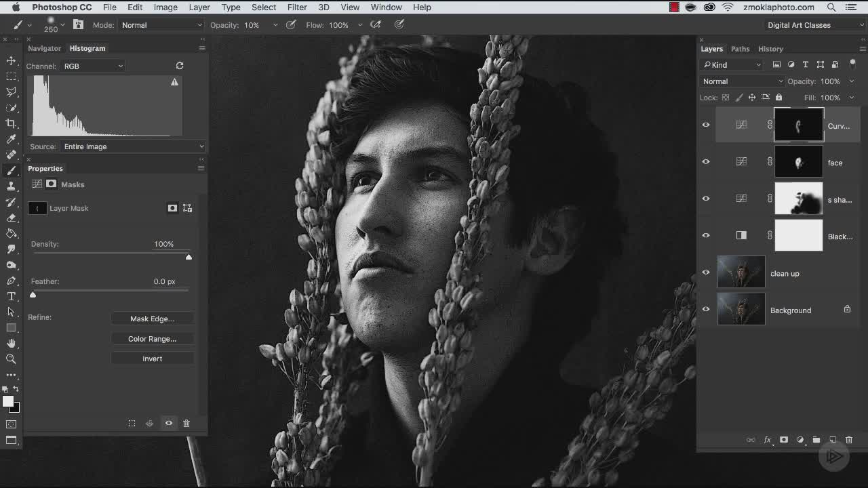The image size is (868, 488).
Task: Select the Eraser tool
Action: 11,218
